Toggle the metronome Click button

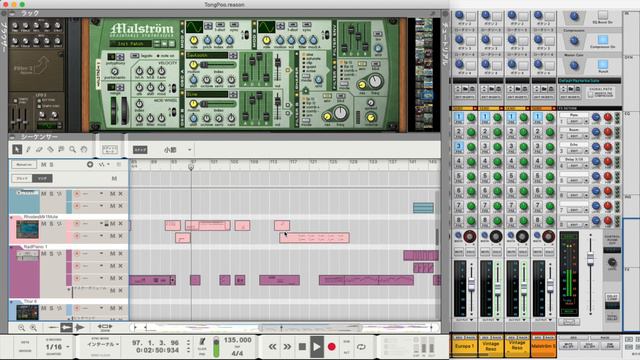[202, 343]
